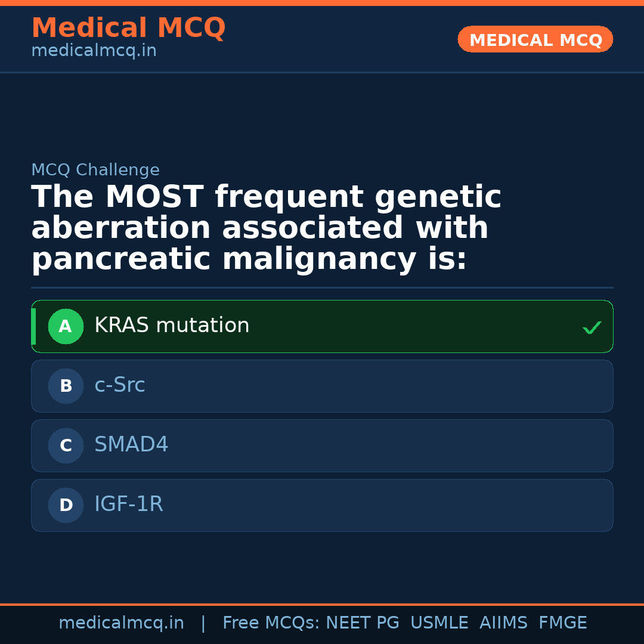Screen dimensions: 644x644
Task: Pick the SMAD4 answer option
Action: tap(131, 445)
